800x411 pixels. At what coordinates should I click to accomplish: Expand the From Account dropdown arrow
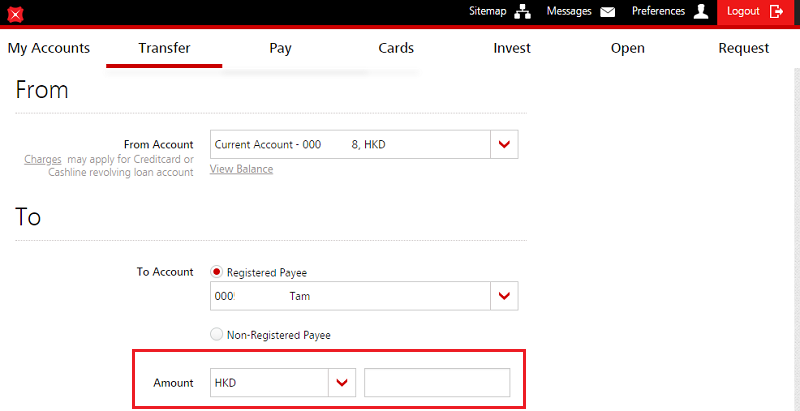504,145
